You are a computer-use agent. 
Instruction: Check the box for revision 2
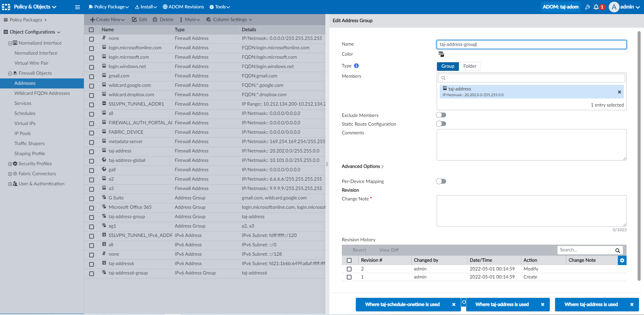pos(349,269)
